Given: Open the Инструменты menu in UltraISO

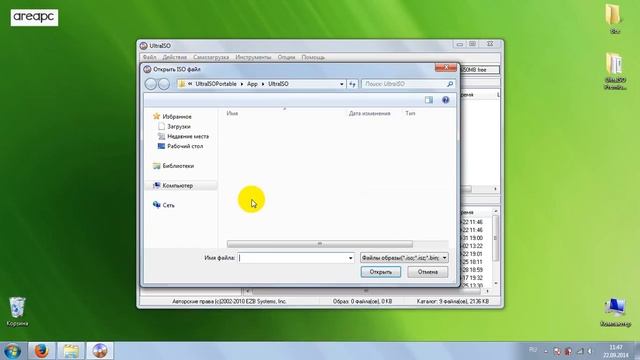Looking at the screenshot, I should click(x=253, y=57).
